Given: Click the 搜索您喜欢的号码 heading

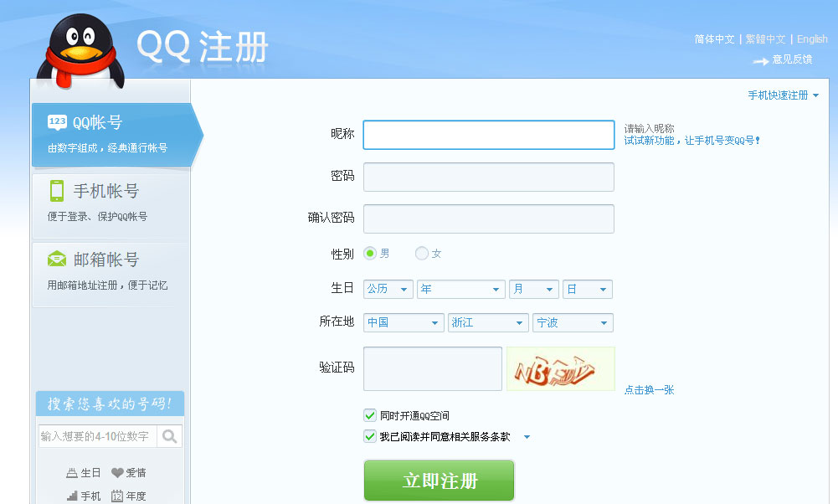Looking at the screenshot, I should (x=110, y=404).
